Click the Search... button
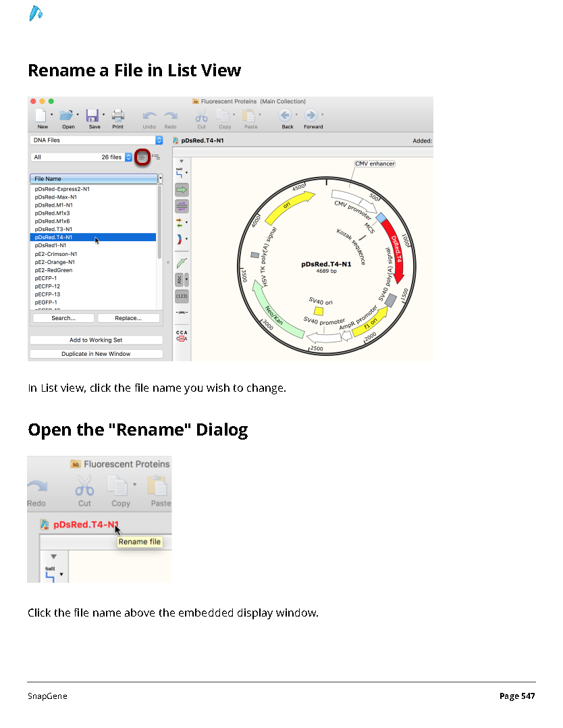The image size is (563, 728). pos(63,319)
